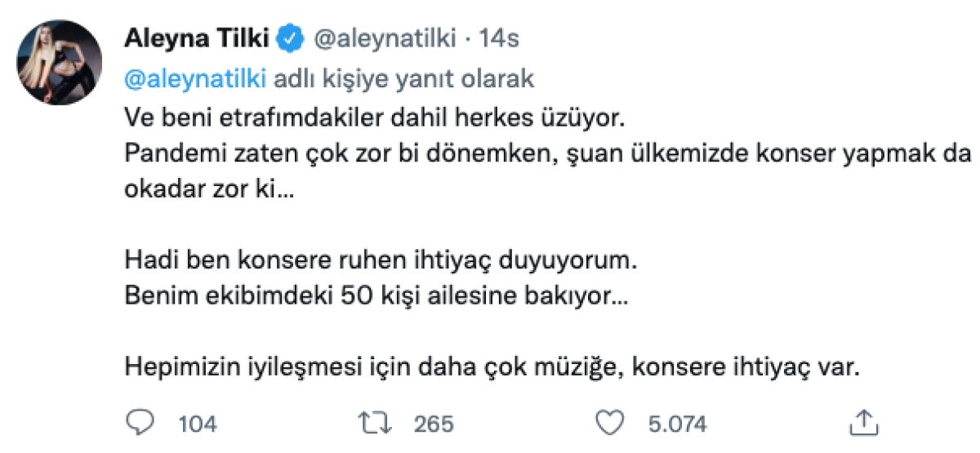Click the line starting 'Ve beni etrafımdakiler'
Screen dimensions: 980x453
pyautogui.click(x=374, y=120)
